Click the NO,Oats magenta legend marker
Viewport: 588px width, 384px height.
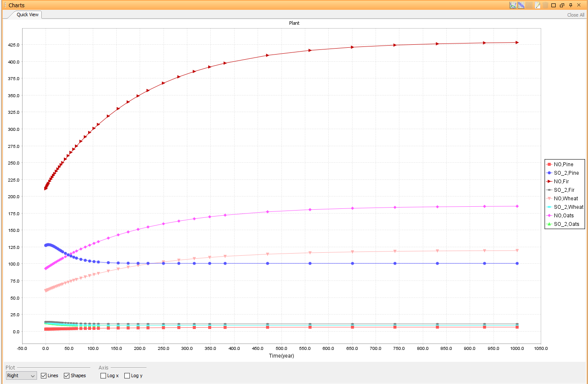coord(549,216)
